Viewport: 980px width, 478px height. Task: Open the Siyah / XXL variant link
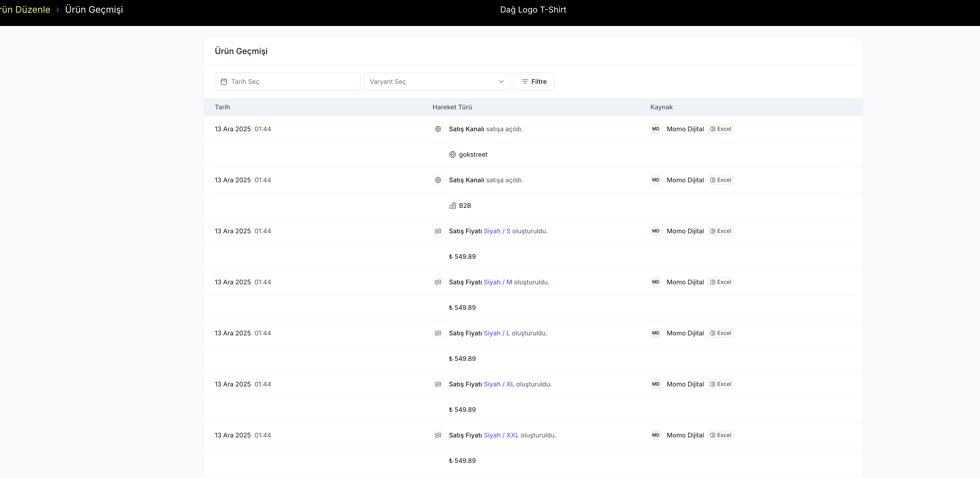coord(501,435)
